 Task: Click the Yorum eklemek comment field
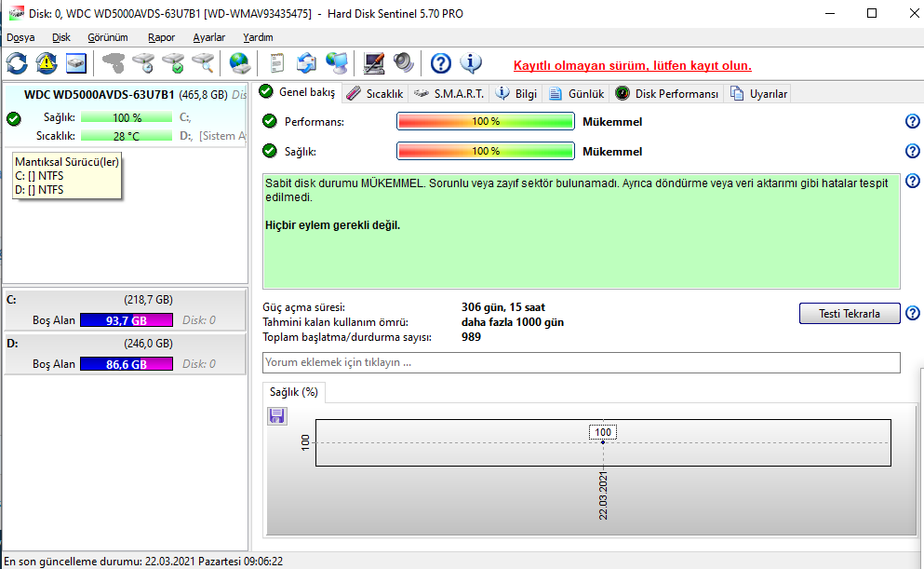coord(581,362)
